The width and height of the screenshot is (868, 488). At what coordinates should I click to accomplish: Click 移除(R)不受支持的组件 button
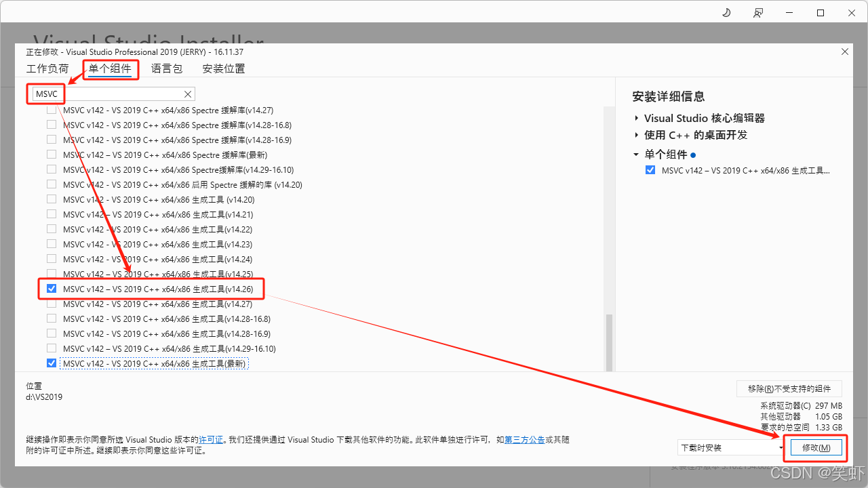pyautogui.click(x=789, y=388)
